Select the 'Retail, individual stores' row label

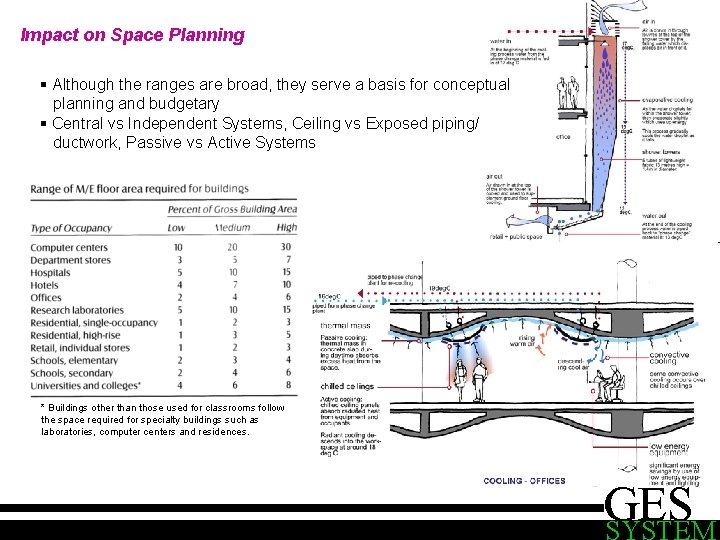80,348
